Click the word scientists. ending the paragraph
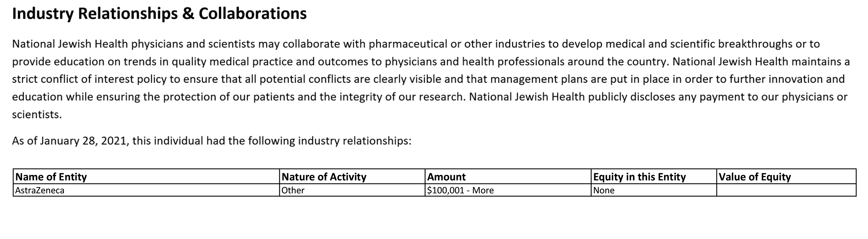Screen dimensions: 868x239 coord(37,115)
